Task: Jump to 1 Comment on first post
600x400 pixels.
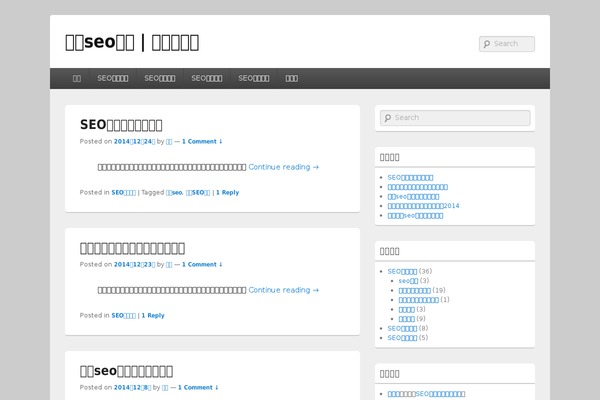Action: tap(202, 142)
